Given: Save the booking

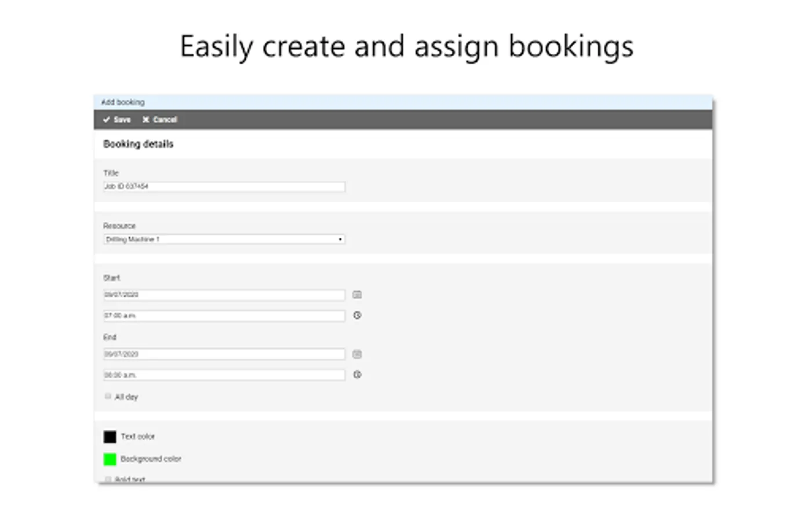Looking at the screenshot, I should [117, 119].
